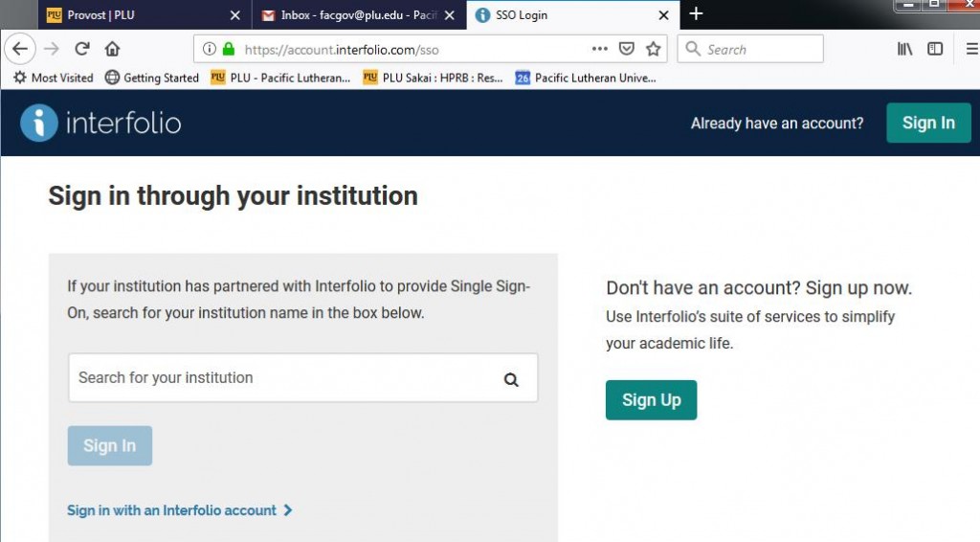
Task: Click the teal Sign In header button
Action: click(x=928, y=124)
